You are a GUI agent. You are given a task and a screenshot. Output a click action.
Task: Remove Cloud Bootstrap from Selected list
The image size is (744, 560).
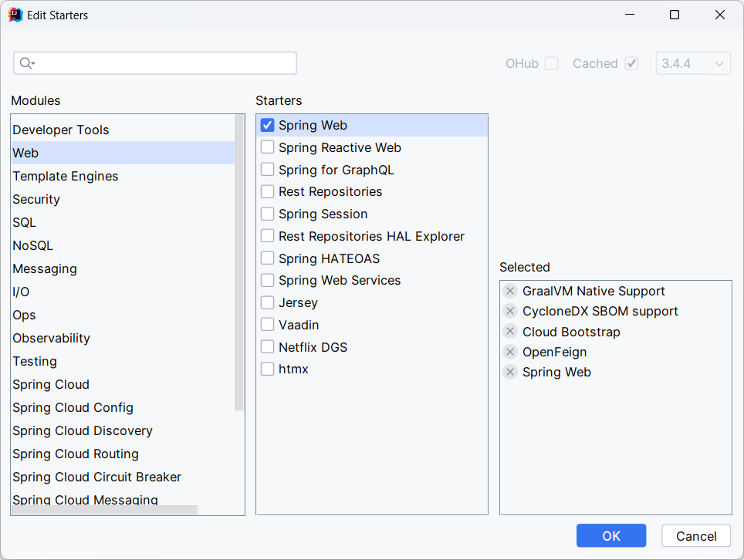pyautogui.click(x=510, y=332)
